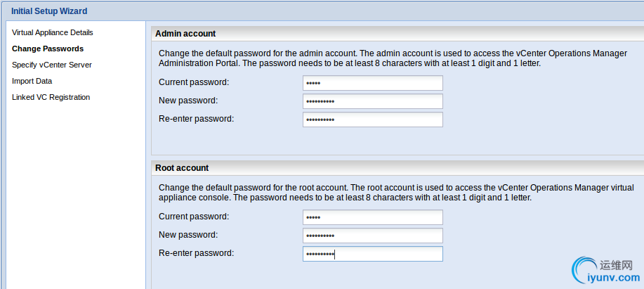Viewport: 644px width, 289px height.
Task: Click the Root account description text
Action: pos(396,193)
